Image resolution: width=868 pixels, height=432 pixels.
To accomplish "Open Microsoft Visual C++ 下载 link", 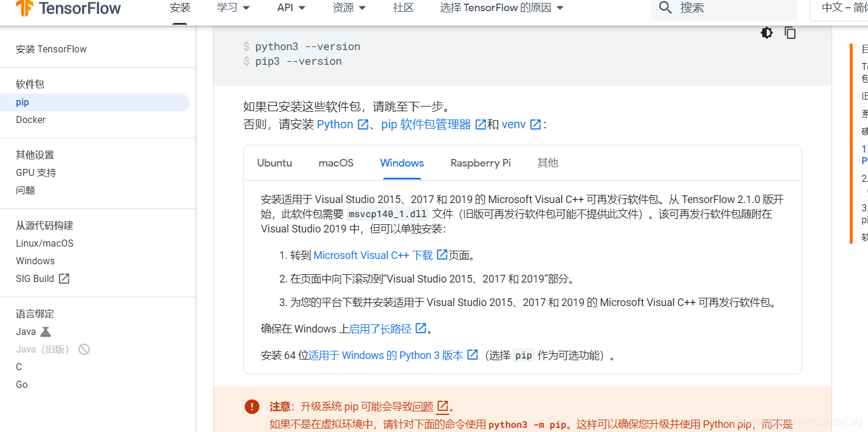I will pyautogui.click(x=373, y=255).
